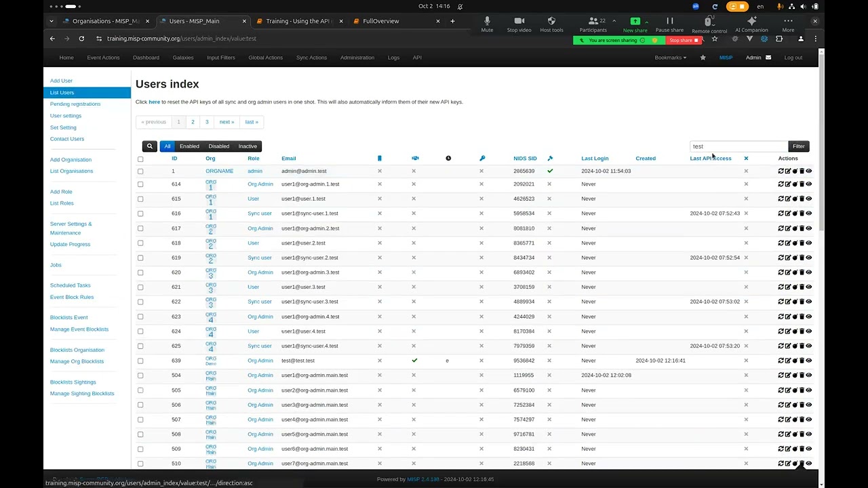This screenshot has width=868, height=488.
Task: Check the box for user ID 619
Action: [140, 258]
